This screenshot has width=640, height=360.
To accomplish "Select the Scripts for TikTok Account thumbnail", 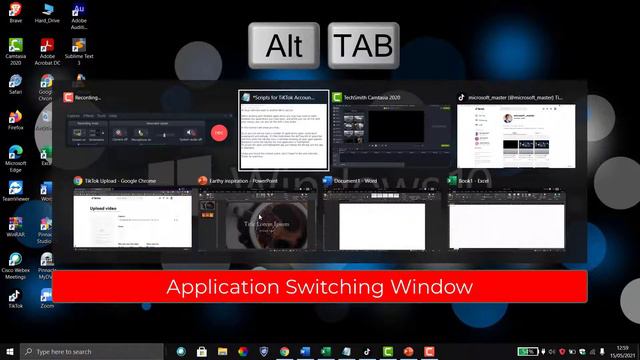I will click(284, 130).
